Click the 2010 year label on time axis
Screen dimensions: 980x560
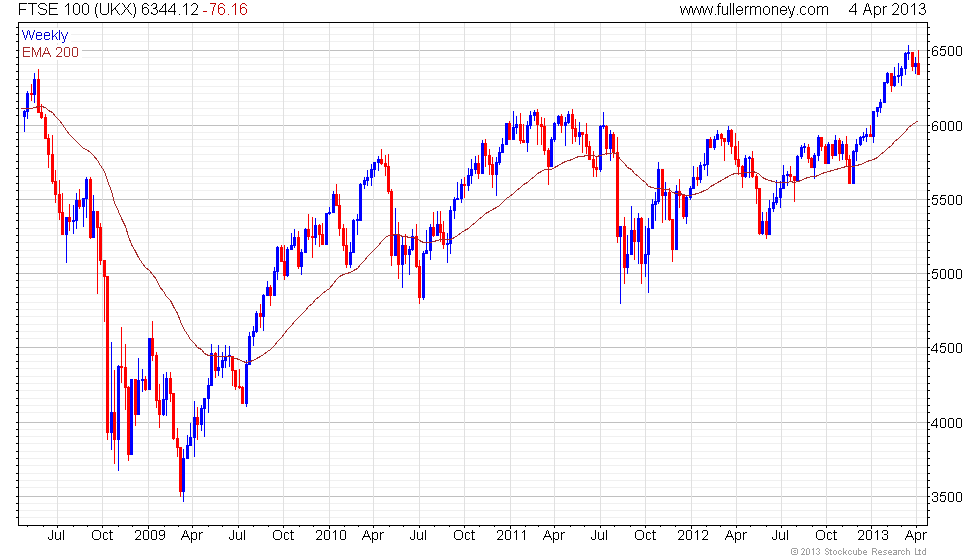(331, 535)
